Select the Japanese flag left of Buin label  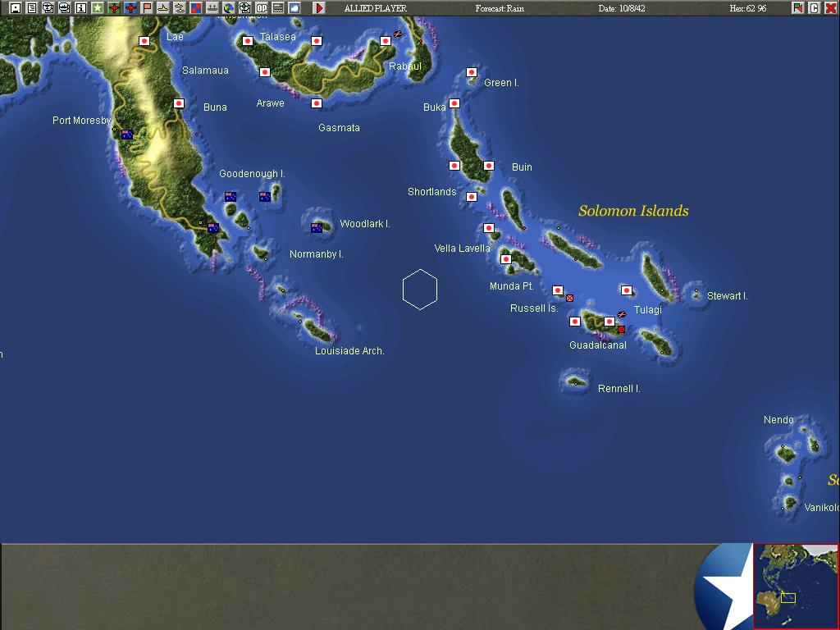pyautogui.click(x=489, y=166)
